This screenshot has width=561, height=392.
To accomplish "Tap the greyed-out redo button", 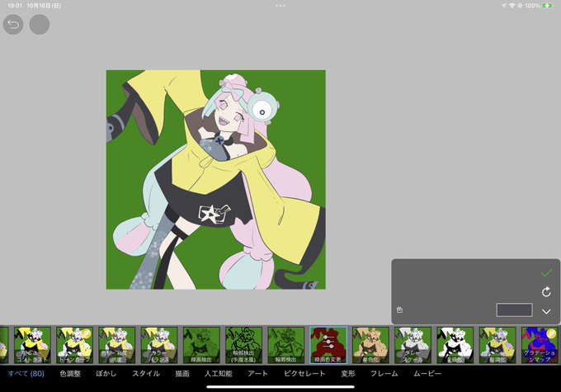I will coord(40,24).
